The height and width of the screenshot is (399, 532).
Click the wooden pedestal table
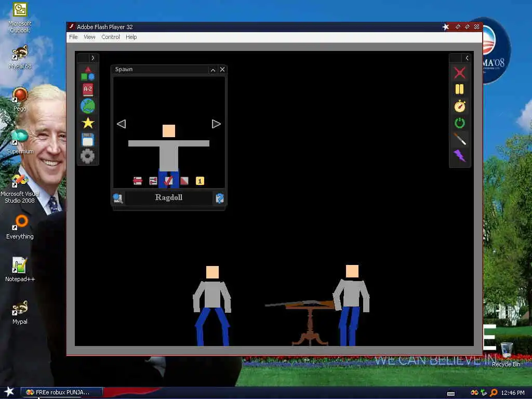pyautogui.click(x=310, y=325)
